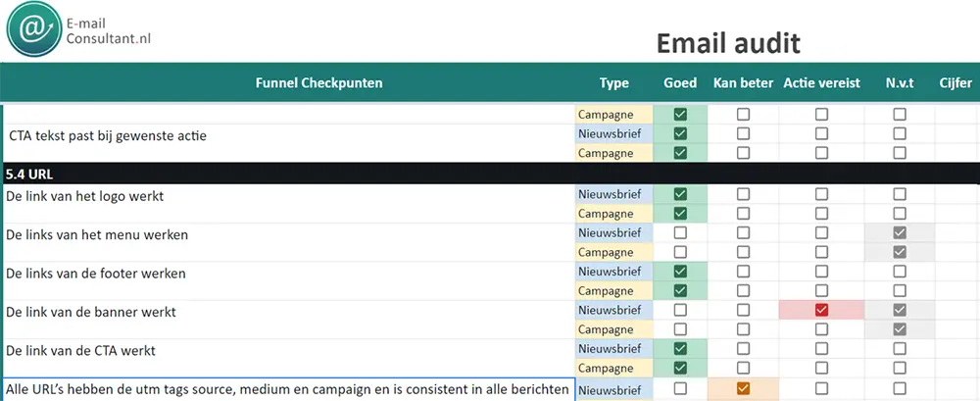980x401 pixels.
Task: Uncheck N.v.t for banner link Campagne row
Action: 900,329
